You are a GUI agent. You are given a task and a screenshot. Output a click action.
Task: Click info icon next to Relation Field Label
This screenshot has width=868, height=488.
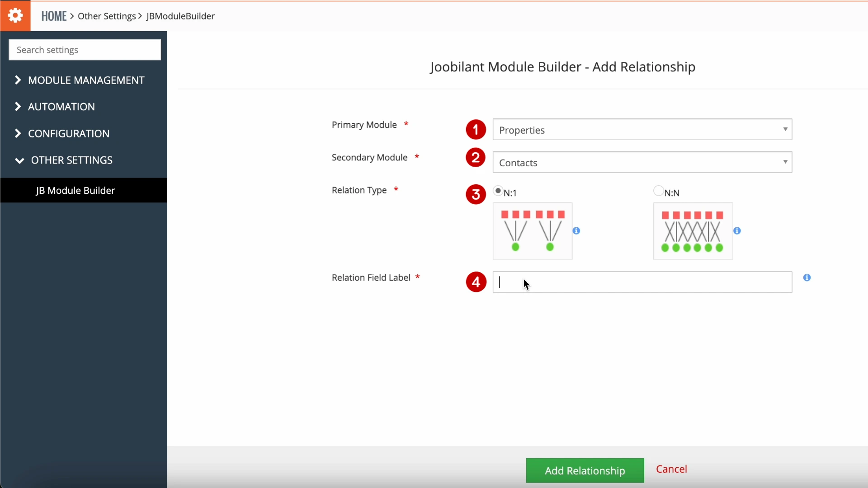807,277
